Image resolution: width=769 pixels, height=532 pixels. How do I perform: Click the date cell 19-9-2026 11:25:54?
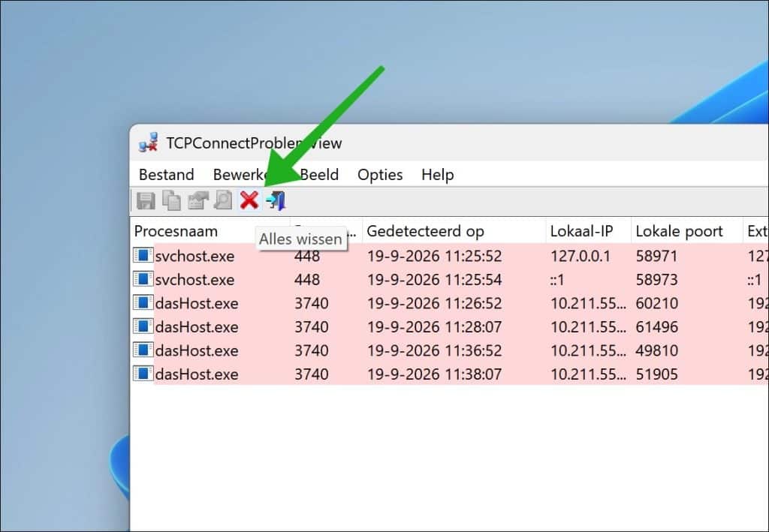click(435, 279)
